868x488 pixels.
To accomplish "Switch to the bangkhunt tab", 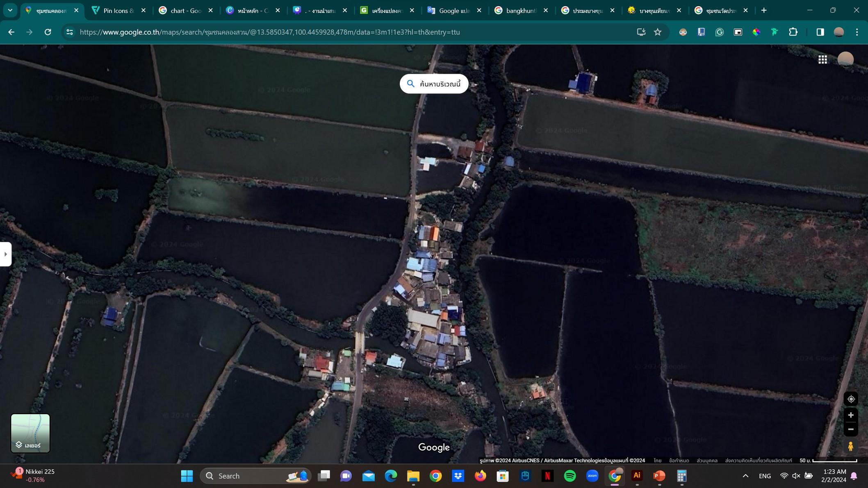I will pos(521,11).
